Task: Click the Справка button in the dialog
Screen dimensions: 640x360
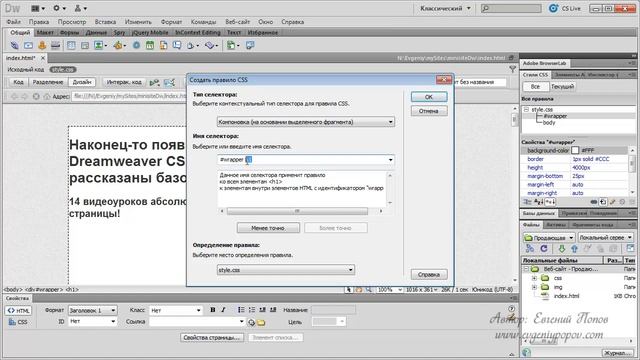Action: [429, 274]
